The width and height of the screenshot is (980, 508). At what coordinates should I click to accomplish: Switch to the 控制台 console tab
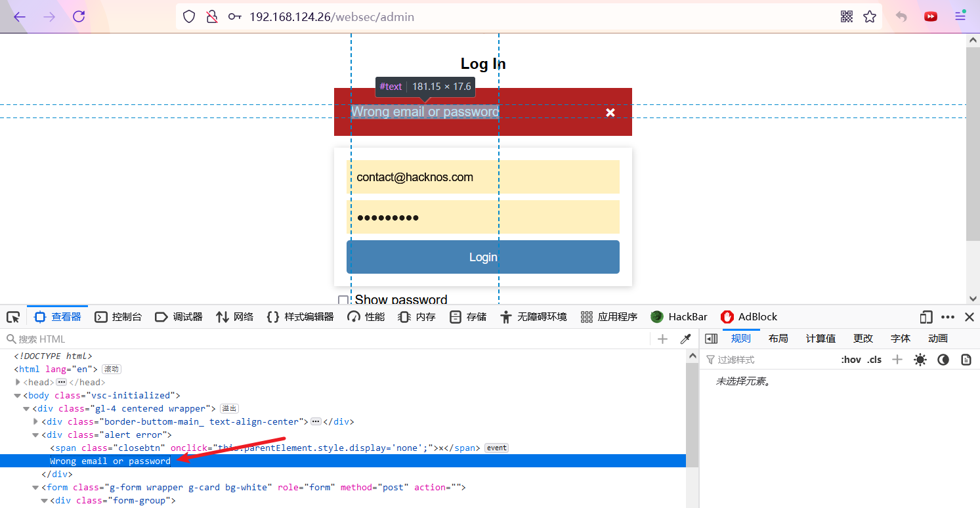[x=118, y=317]
